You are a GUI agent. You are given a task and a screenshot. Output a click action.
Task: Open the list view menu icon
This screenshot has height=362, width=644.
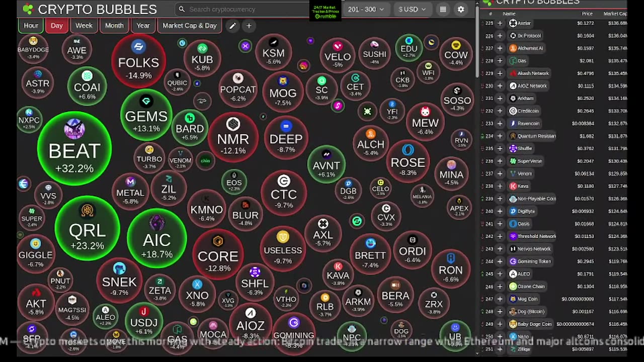point(443,9)
